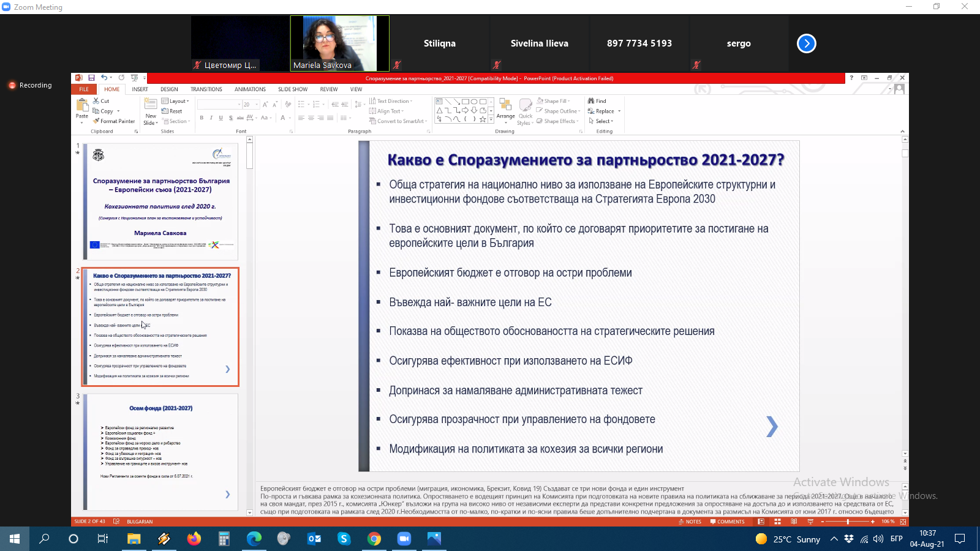Viewport: 980px width, 551px height.
Task: Toggle text shadow
Action: pos(231,118)
